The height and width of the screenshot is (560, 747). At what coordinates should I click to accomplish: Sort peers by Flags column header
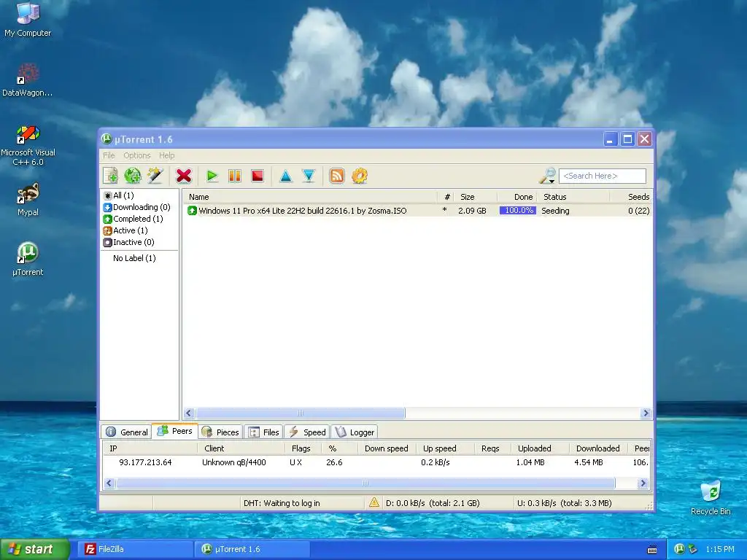click(x=303, y=448)
